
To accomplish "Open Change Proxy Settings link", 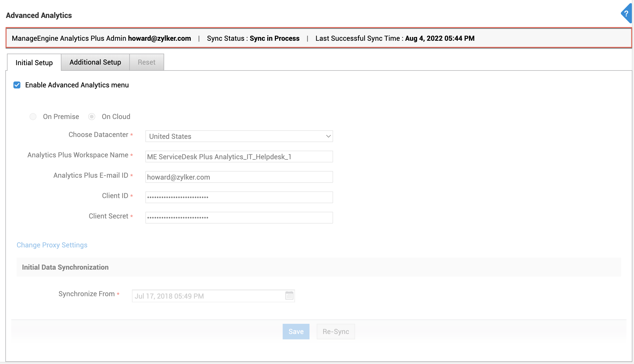I will tap(52, 245).
